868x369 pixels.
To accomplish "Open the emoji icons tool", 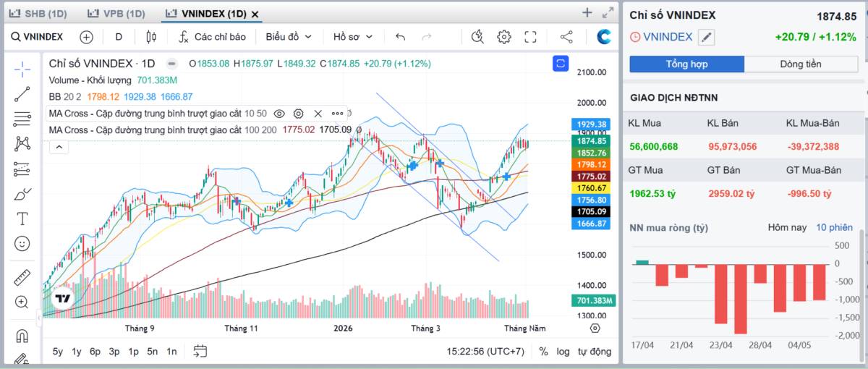I will pos(22,244).
